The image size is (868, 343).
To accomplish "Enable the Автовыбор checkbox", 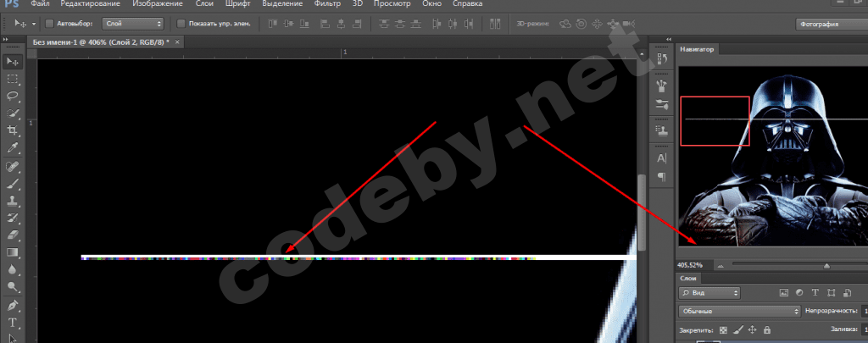I will 49,24.
